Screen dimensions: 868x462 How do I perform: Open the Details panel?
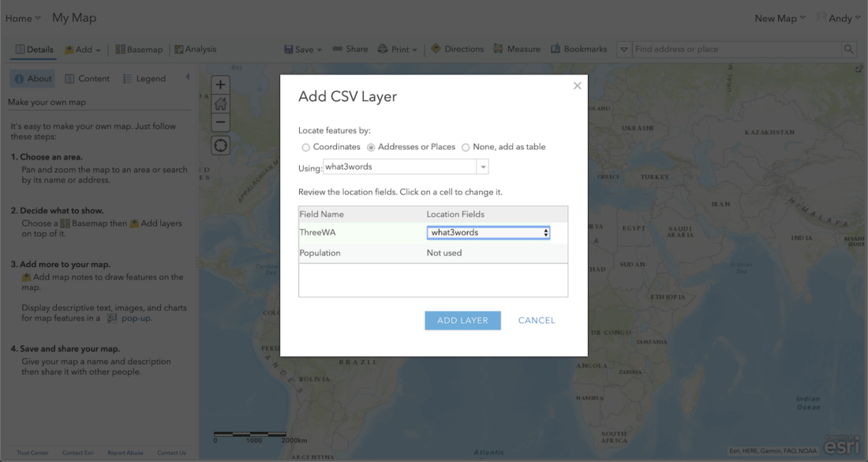[x=34, y=49]
